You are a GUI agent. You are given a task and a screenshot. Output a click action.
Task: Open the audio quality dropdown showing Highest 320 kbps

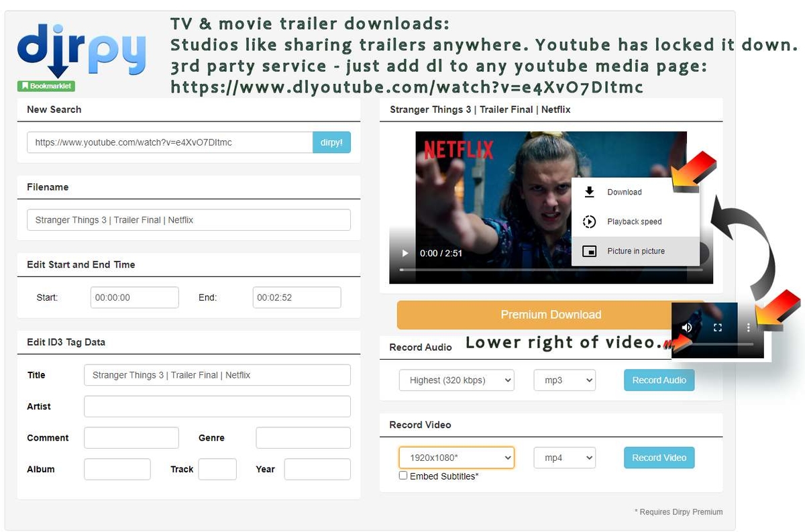pyautogui.click(x=456, y=380)
